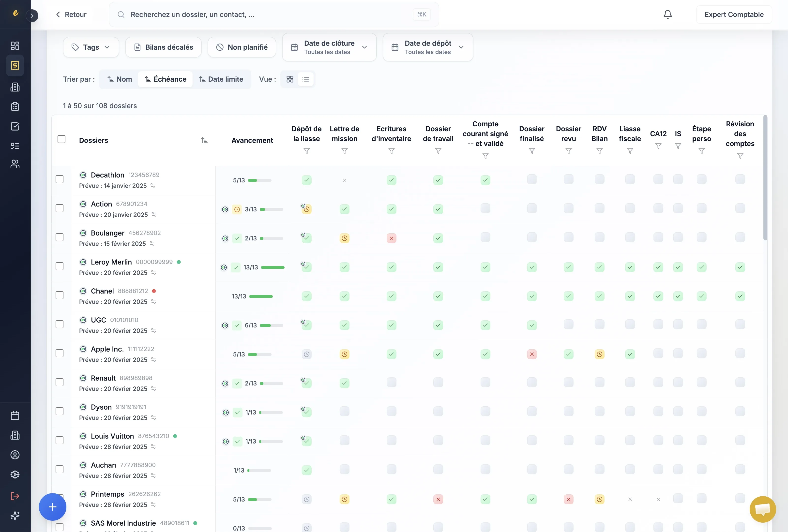Open the dashboard grid icon in sidebar
This screenshot has height=532, width=788.
(x=15, y=46)
